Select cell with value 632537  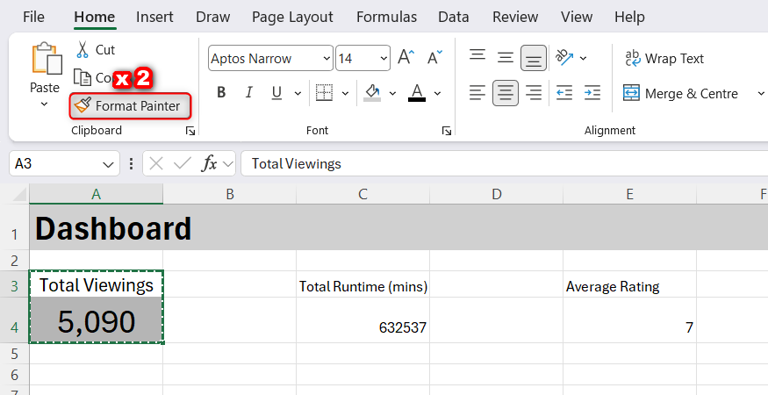pyautogui.click(x=363, y=320)
